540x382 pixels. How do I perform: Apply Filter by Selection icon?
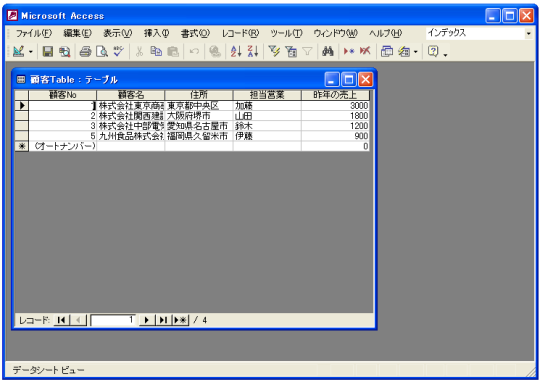(274, 52)
